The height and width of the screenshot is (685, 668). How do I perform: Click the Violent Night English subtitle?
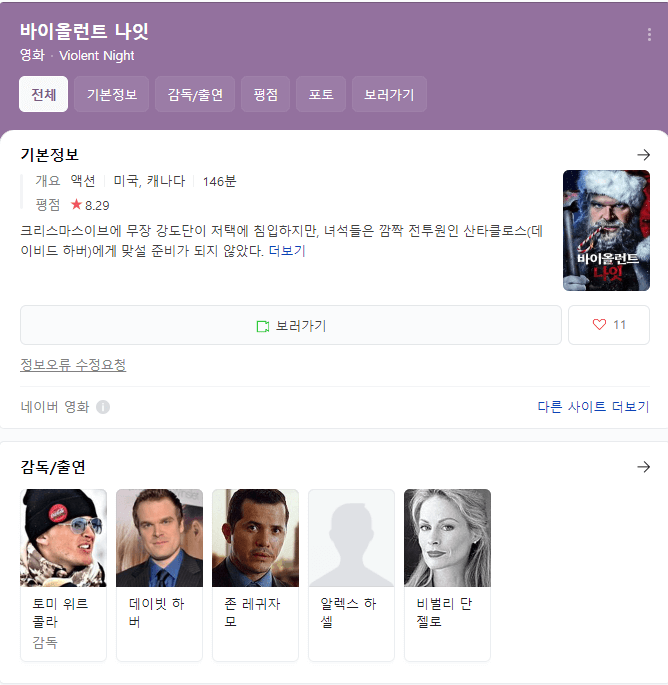click(x=97, y=55)
